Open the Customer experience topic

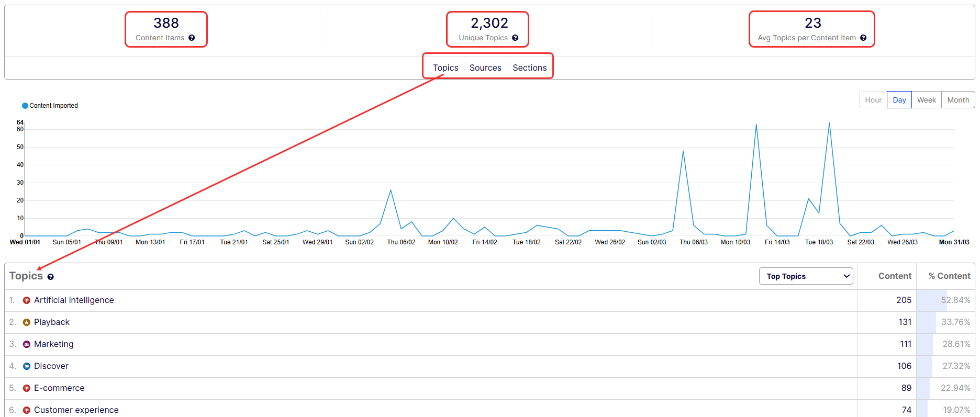76,410
